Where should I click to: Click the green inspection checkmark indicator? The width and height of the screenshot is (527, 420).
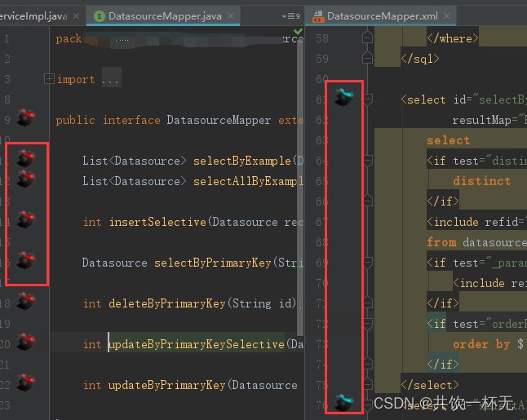pos(298,32)
